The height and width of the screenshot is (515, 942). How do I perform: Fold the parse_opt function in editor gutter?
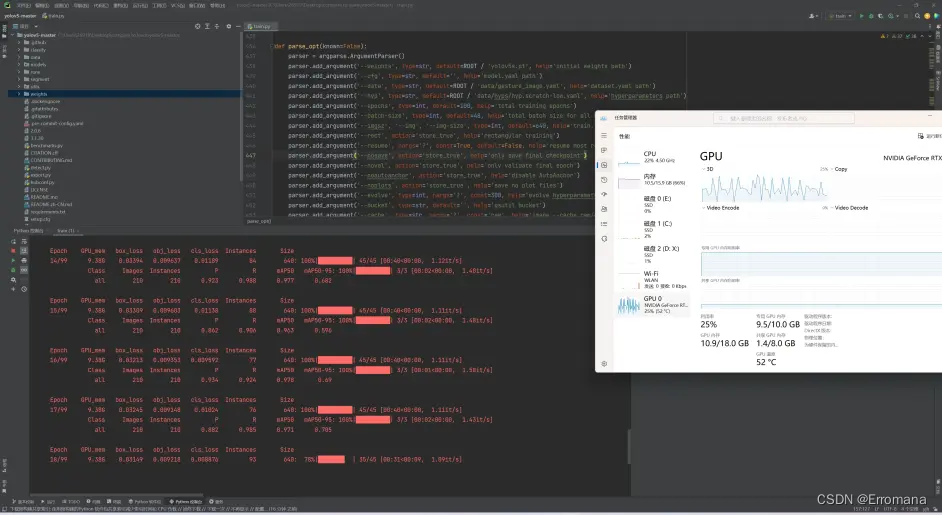click(x=272, y=46)
